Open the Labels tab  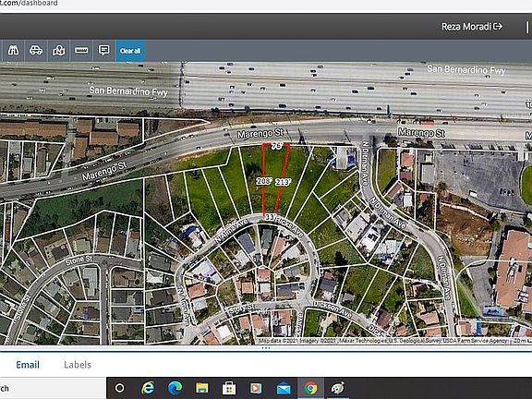pyautogui.click(x=78, y=365)
